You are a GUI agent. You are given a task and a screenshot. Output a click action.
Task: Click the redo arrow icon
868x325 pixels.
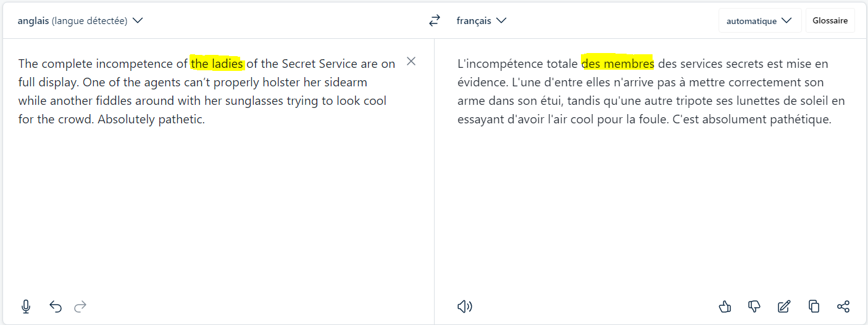coord(80,306)
